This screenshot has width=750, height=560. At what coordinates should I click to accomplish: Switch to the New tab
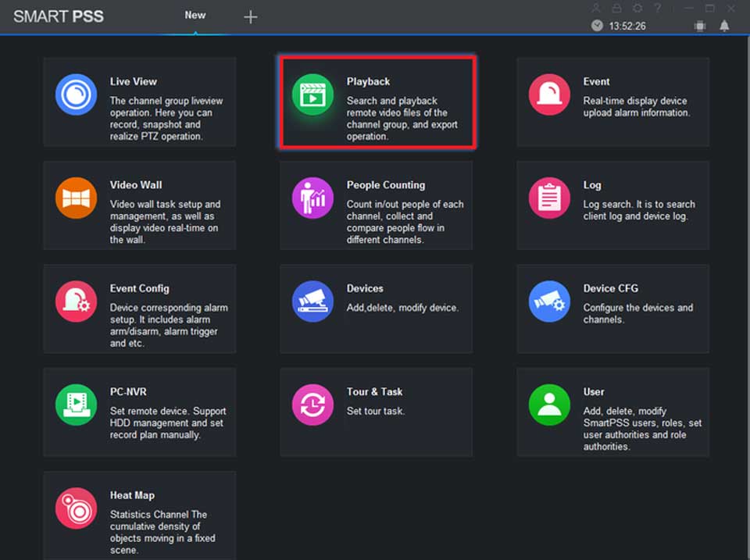coord(195,16)
